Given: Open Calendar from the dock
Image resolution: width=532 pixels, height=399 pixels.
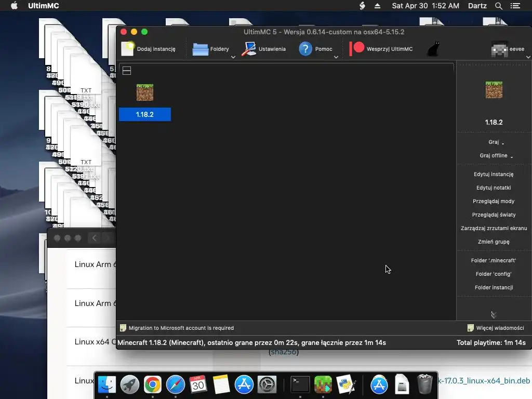Looking at the screenshot, I should (x=198, y=385).
